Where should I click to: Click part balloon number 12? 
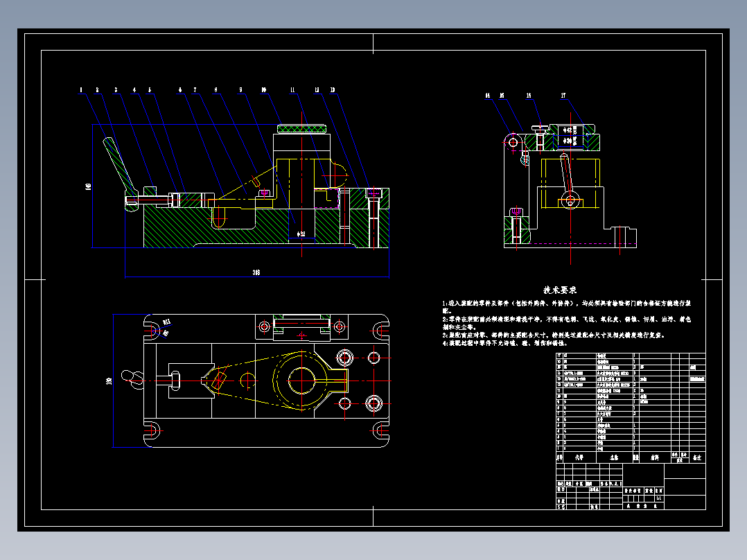coord(317,89)
